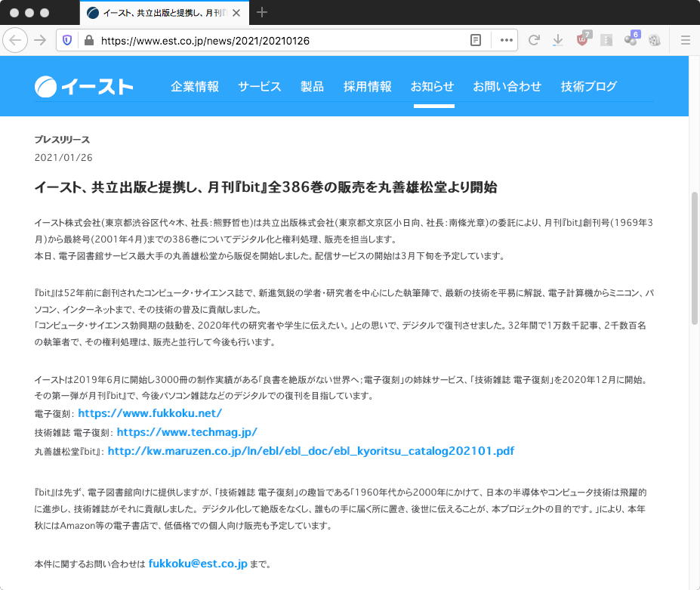Toggle reader view icon in address bar

(x=476, y=41)
